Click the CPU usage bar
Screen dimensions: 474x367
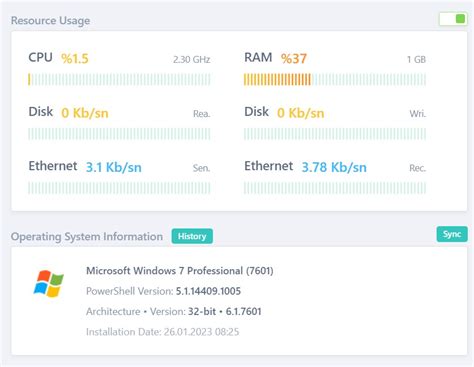click(119, 79)
